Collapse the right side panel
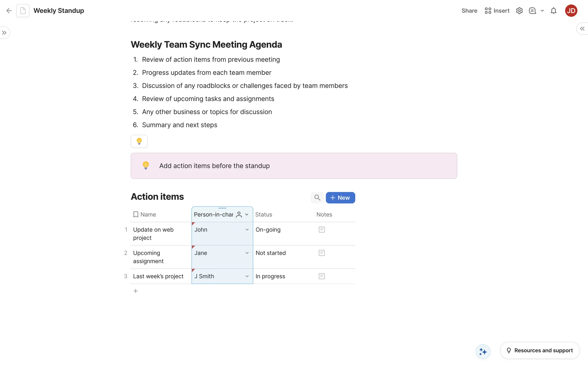This screenshot has width=588, height=368. tap(582, 29)
